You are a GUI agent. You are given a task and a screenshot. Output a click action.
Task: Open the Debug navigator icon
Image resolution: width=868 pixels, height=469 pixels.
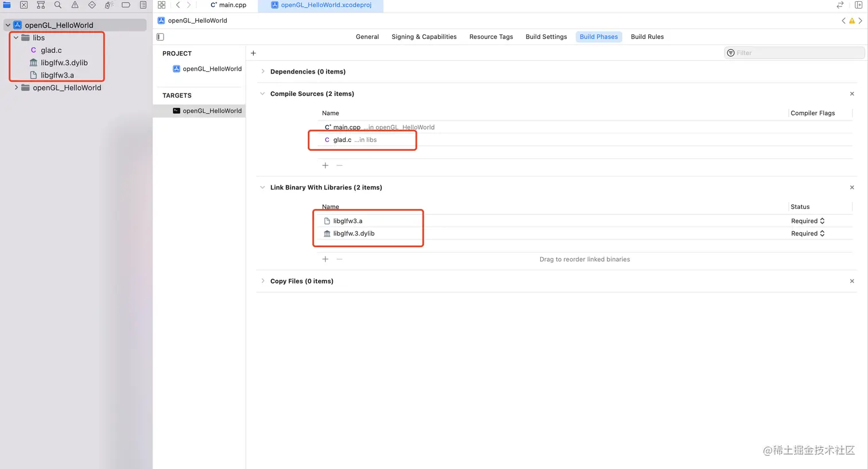[108, 5]
